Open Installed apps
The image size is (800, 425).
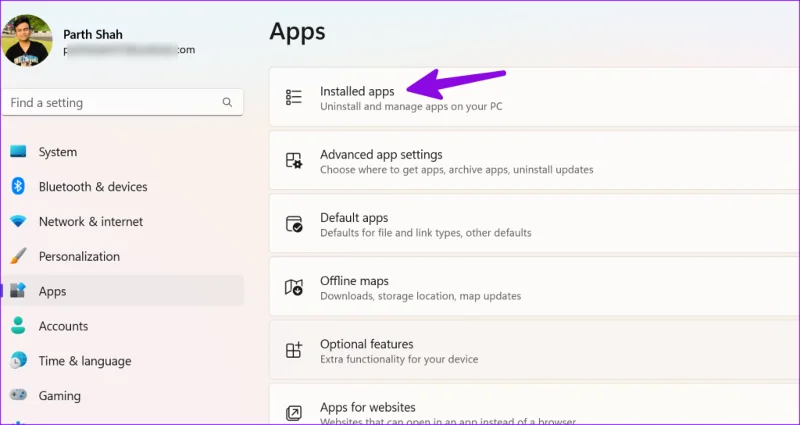point(534,97)
